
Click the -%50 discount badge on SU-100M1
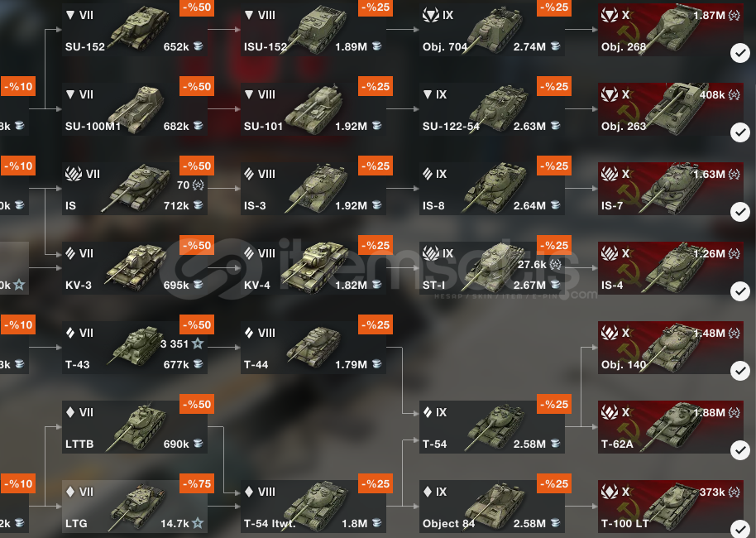coord(197,87)
